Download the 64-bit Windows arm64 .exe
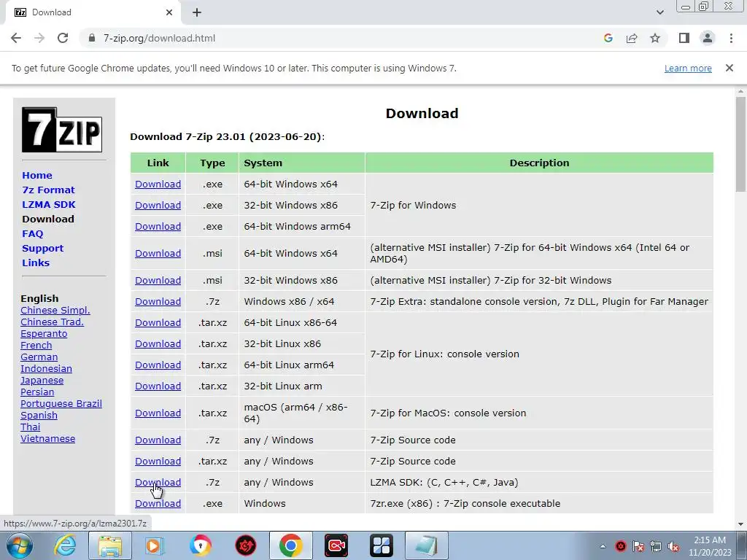 tap(158, 227)
